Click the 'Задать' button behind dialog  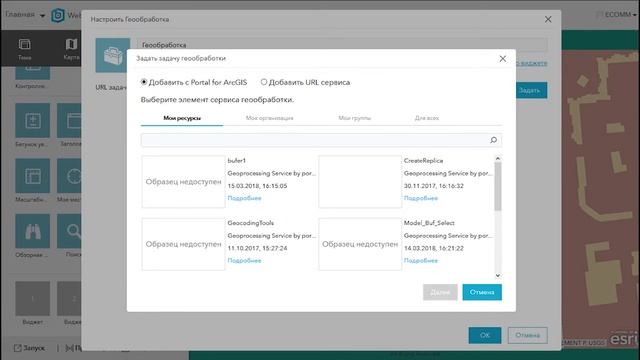coord(531,90)
